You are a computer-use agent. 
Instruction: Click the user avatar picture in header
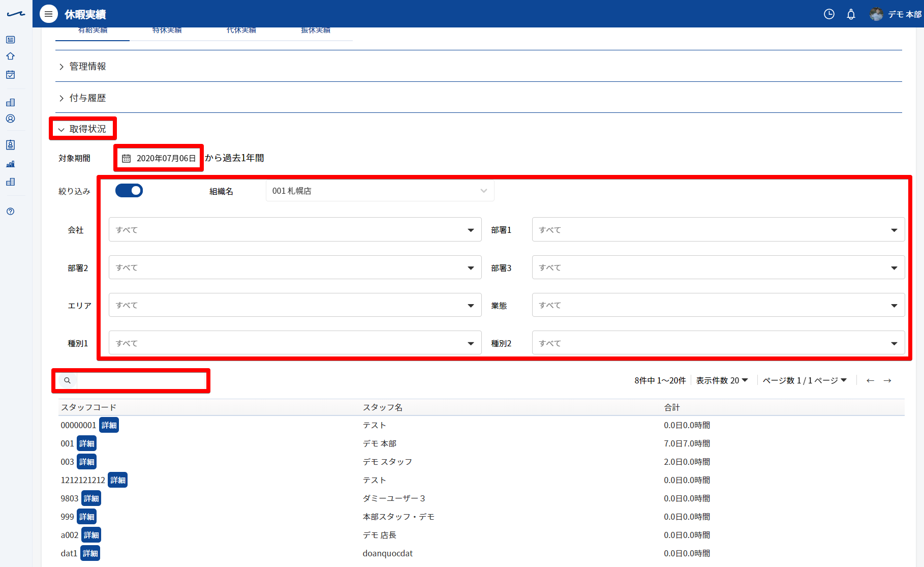click(x=876, y=14)
